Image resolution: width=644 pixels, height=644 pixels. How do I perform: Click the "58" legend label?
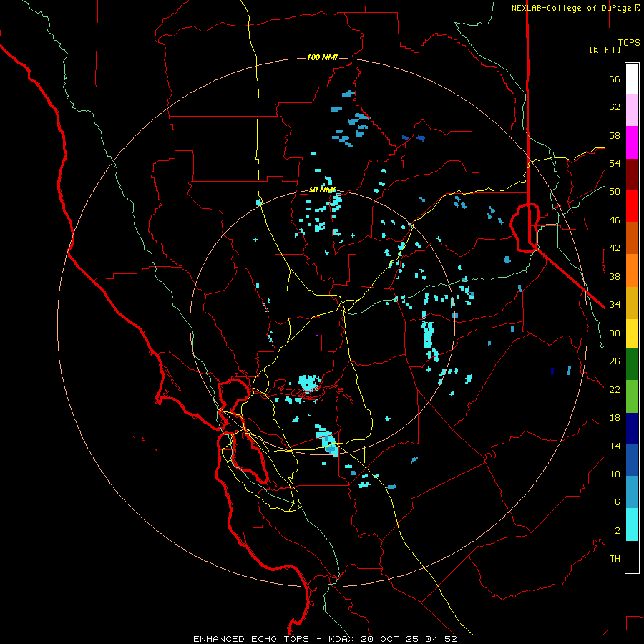tap(615, 135)
